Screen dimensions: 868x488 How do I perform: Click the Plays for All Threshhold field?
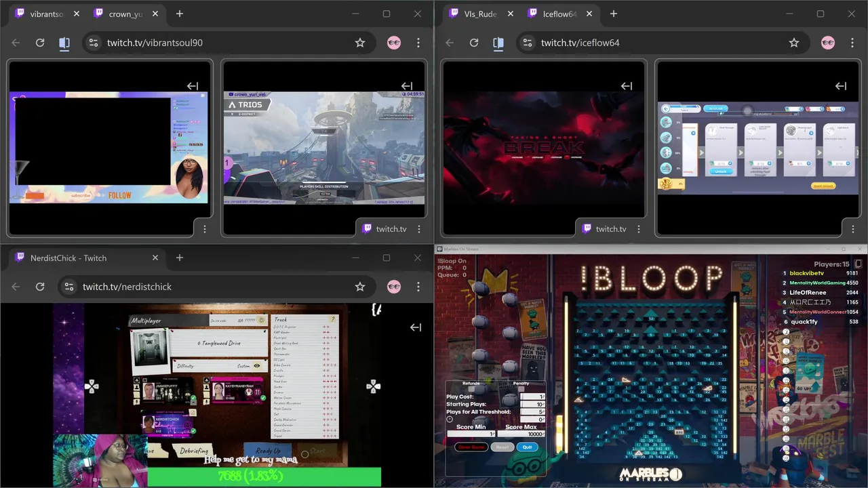(533, 411)
